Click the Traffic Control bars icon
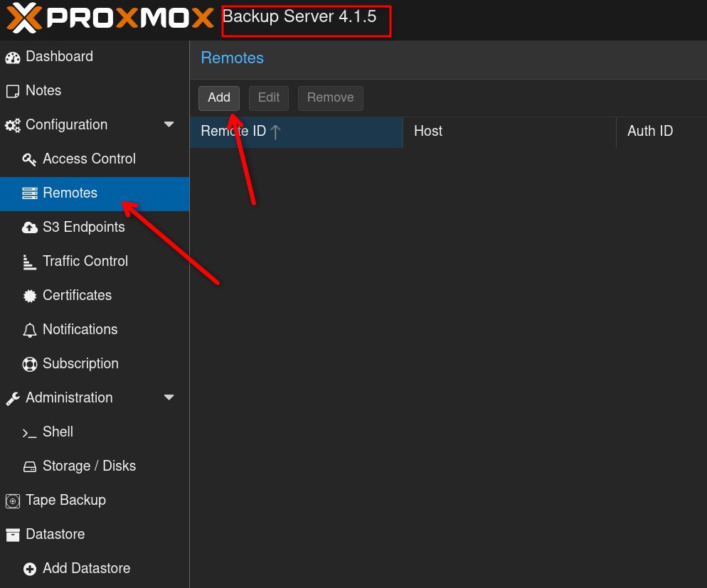Image resolution: width=707 pixels, height=588 pixels. (29, 262)
